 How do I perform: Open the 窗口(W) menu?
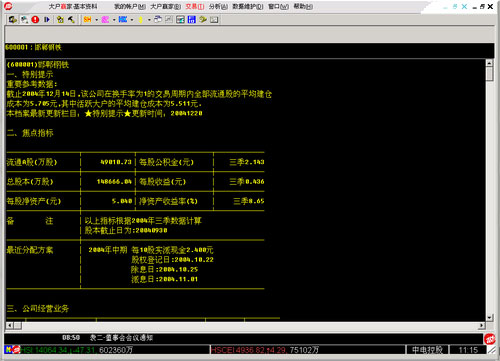[x=278, y=6]
